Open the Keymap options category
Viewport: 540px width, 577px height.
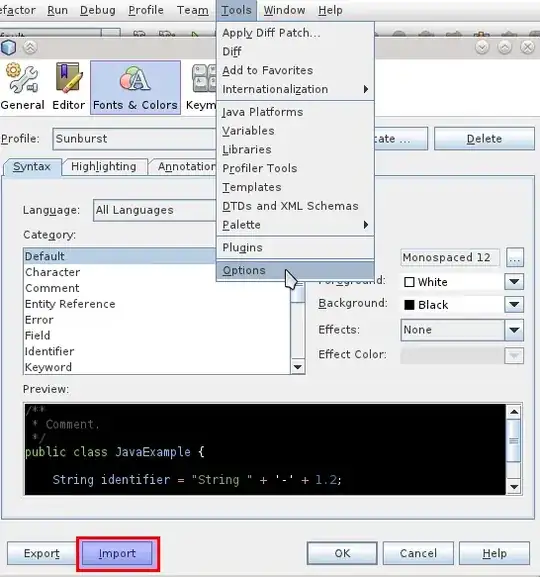click(201, 88)
